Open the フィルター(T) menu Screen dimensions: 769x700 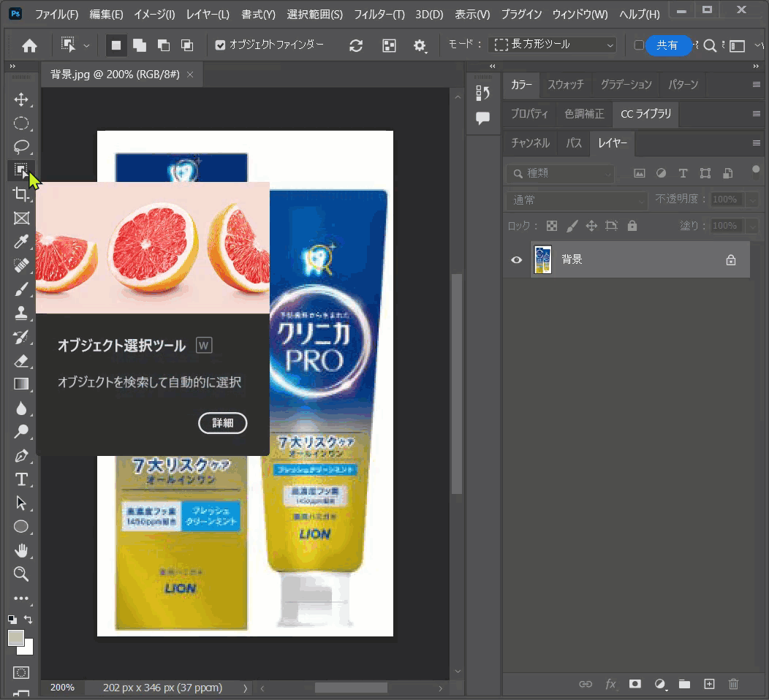coord(379,14)
